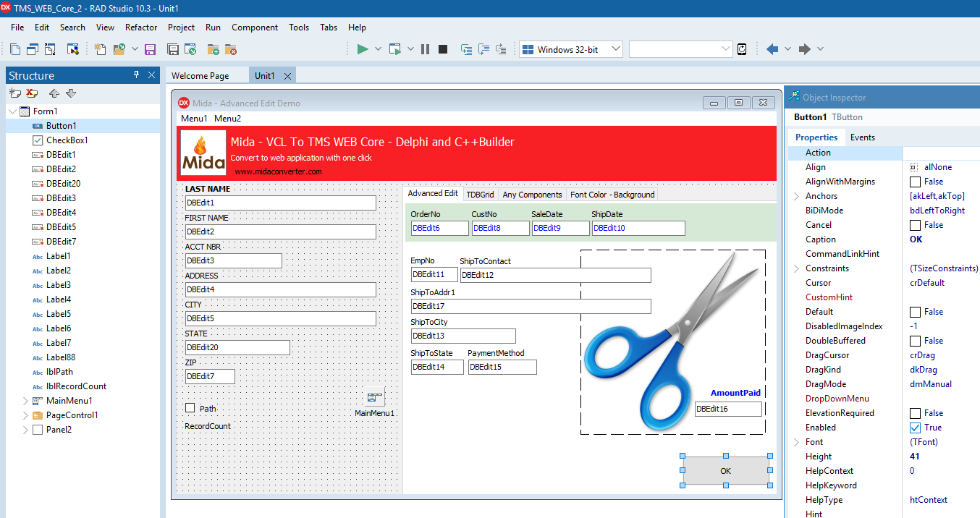Select the MainMenu1 component icon on form

(375, 397)
